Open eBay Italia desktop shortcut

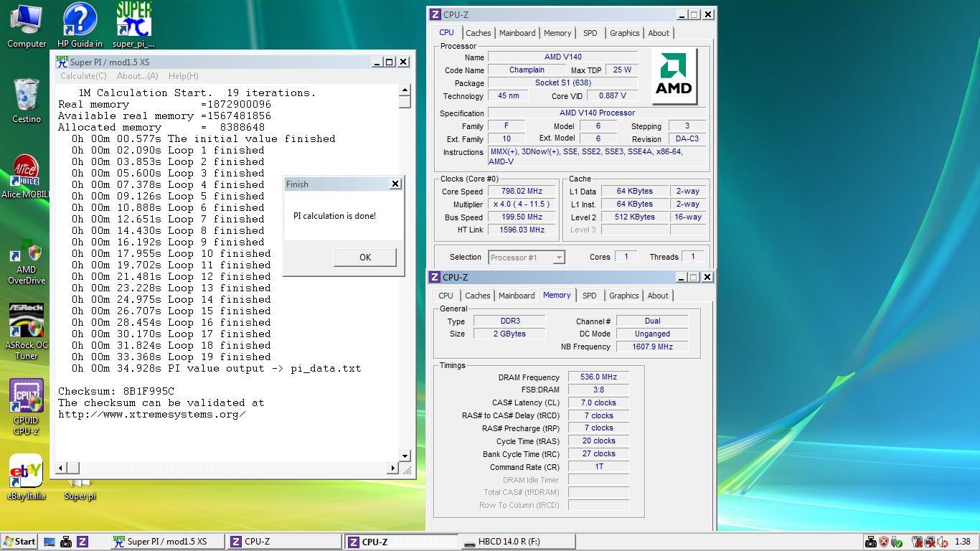tap(27, 477)
